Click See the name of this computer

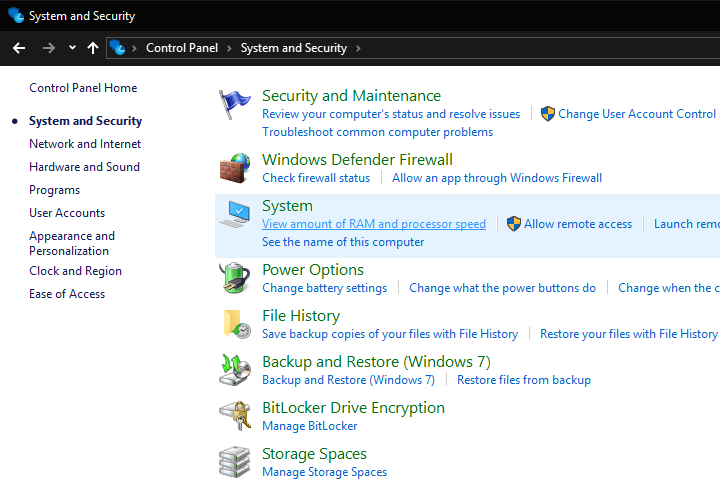(343, 242)
